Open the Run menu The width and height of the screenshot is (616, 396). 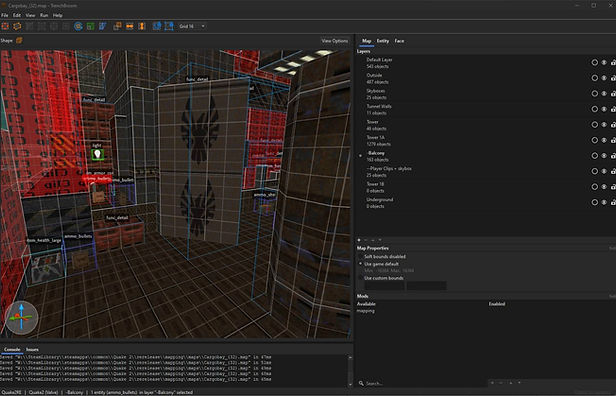tap(44, 15)
